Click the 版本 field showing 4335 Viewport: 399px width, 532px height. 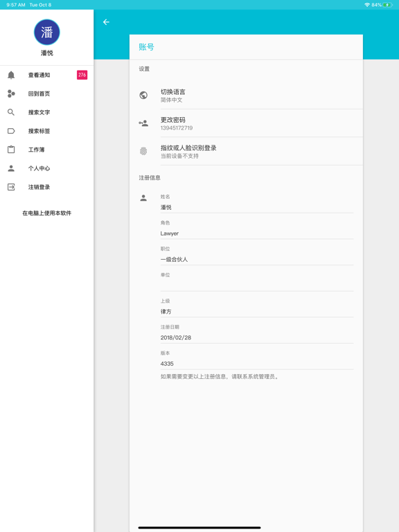pos(257,364)
